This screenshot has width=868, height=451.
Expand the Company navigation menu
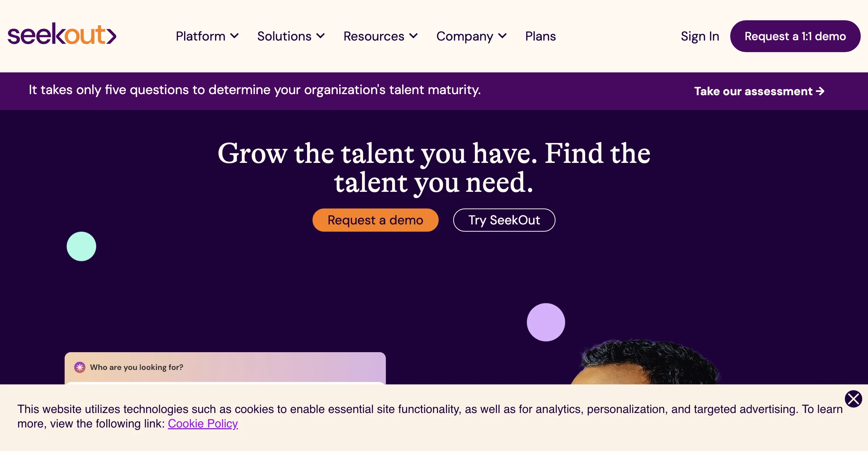[x=471, y=36]
